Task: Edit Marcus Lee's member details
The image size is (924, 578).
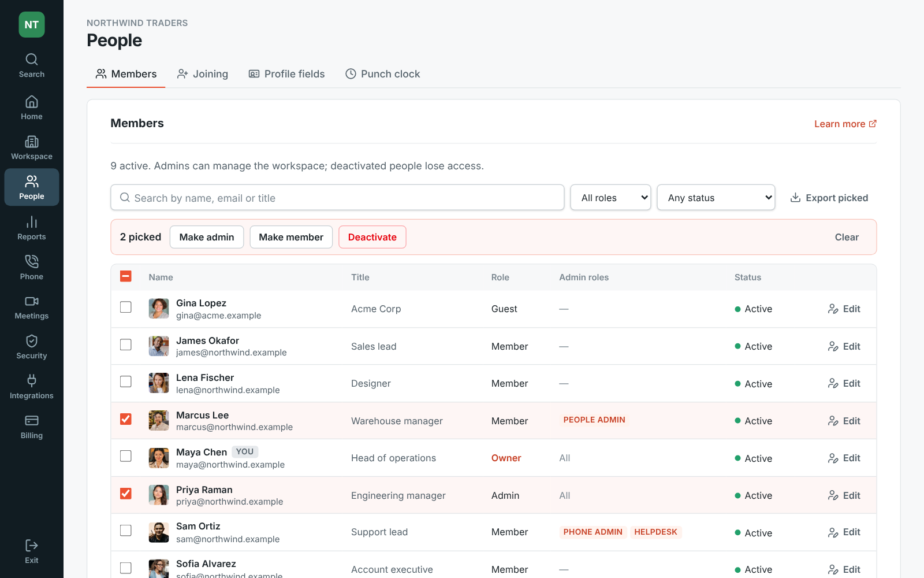Action: click(844, 421)
